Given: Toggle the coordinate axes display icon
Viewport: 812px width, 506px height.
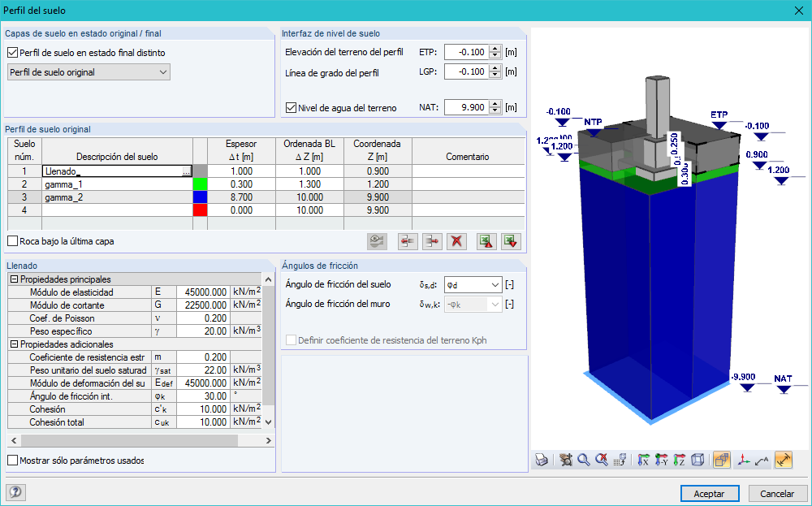Looking at the screenshot, I should [x=744, y=460].
